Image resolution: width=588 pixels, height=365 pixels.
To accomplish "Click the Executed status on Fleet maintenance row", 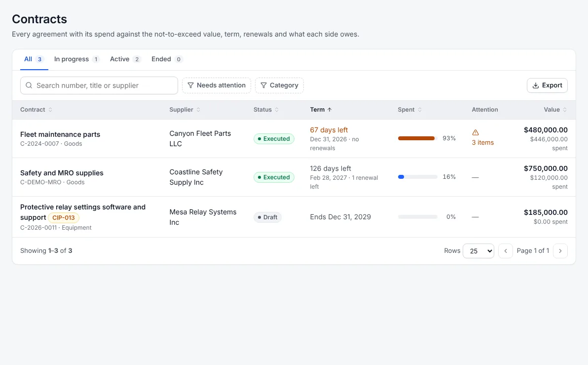I will [x=274, y=139].
